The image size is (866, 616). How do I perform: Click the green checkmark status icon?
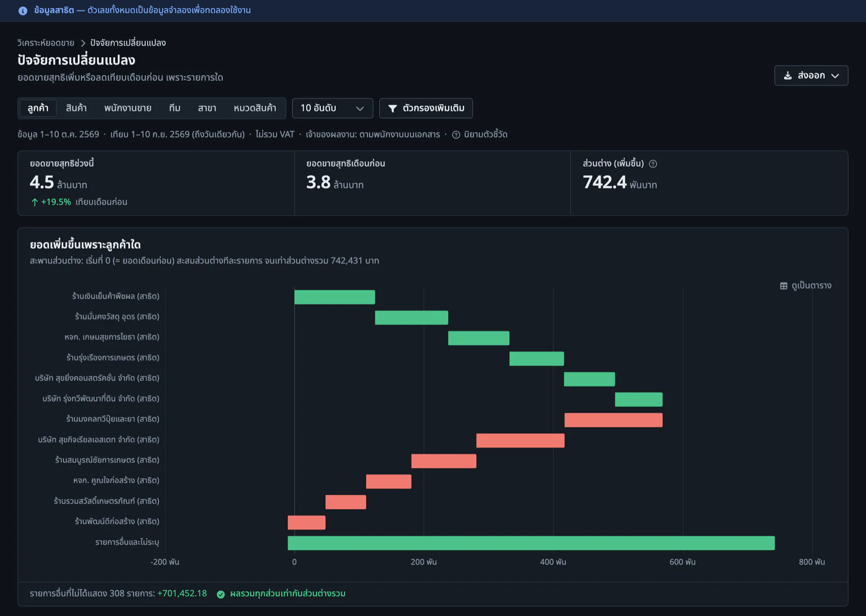pyautogui.click(x=221, y=594)
